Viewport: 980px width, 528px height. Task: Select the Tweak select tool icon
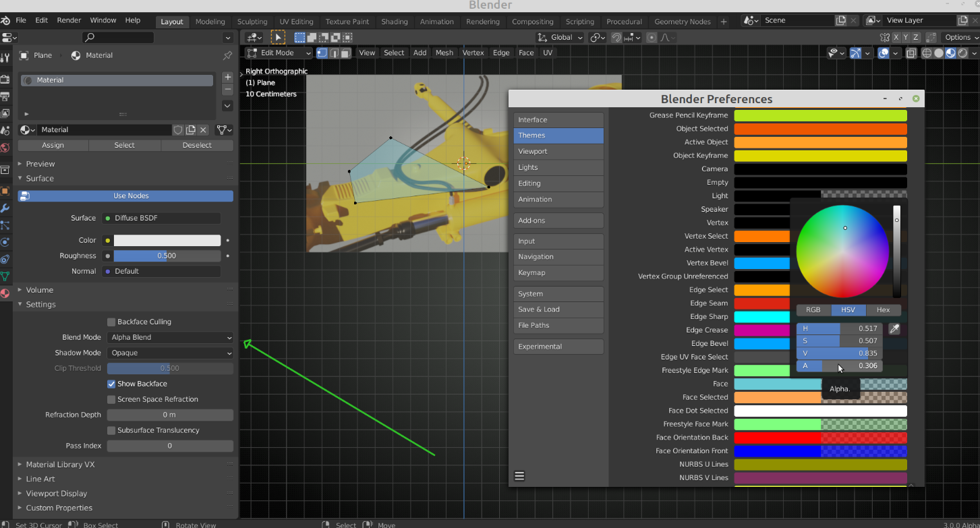click(278, 38)
